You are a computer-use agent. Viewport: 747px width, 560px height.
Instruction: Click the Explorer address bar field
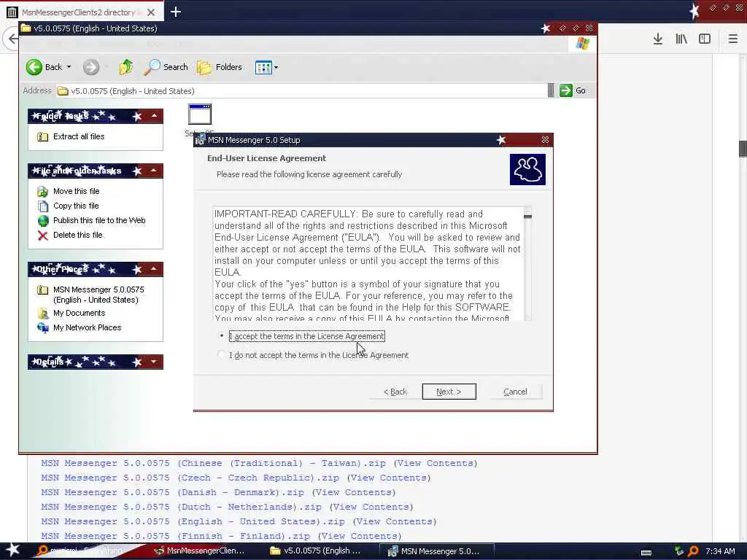[x=301, y=91]
